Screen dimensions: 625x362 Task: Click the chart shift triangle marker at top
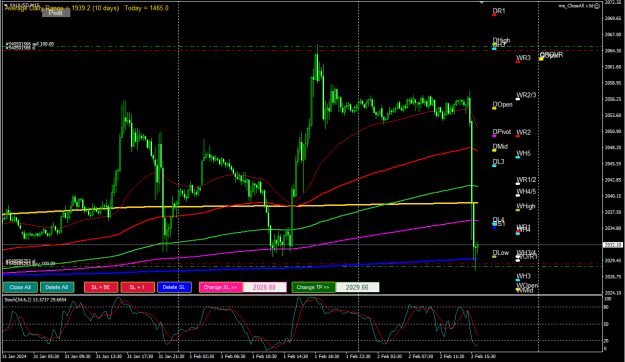point(482,2)
